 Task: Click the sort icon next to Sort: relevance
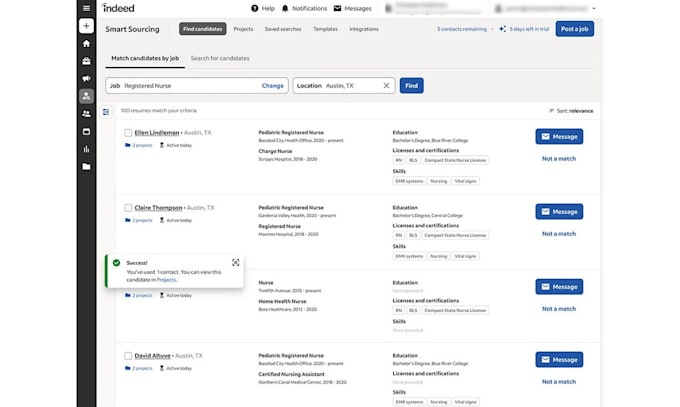(552, 111)
